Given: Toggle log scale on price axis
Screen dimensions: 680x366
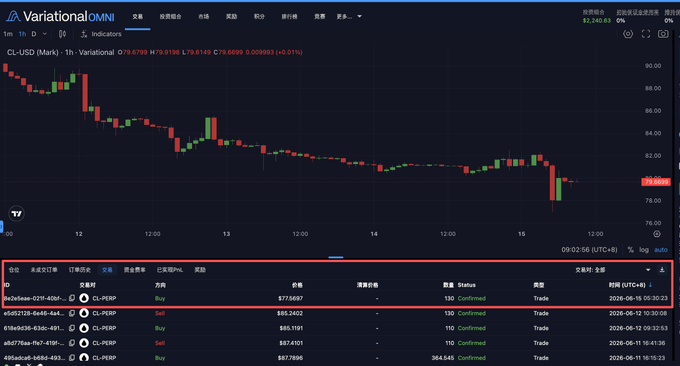Looking at the screenshot, I should [x=644, y=250].
